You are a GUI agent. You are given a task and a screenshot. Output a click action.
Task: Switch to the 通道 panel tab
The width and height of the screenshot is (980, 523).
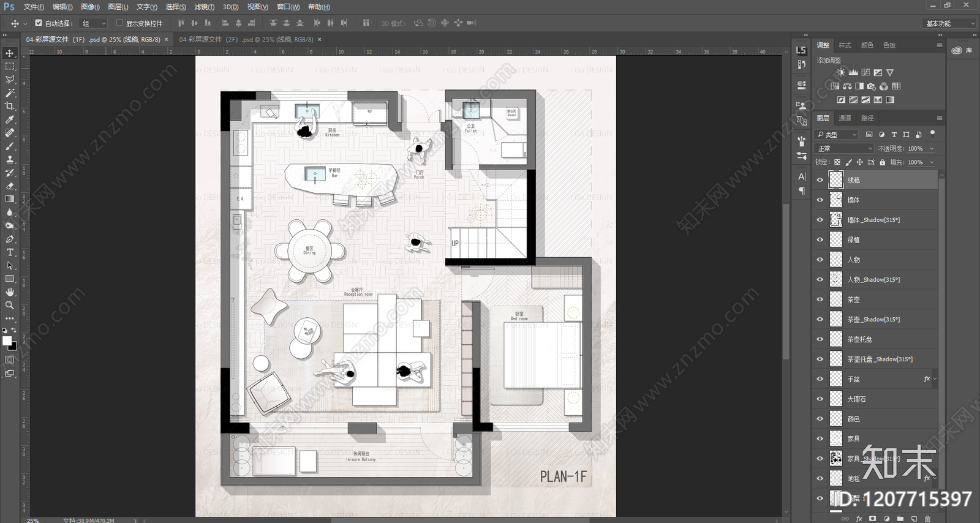coord(845,118)
